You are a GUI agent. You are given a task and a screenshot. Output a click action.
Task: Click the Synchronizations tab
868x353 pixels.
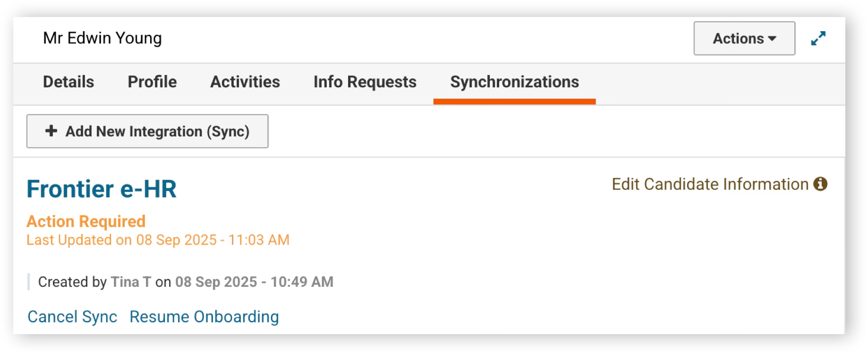(x=514, y=82)
